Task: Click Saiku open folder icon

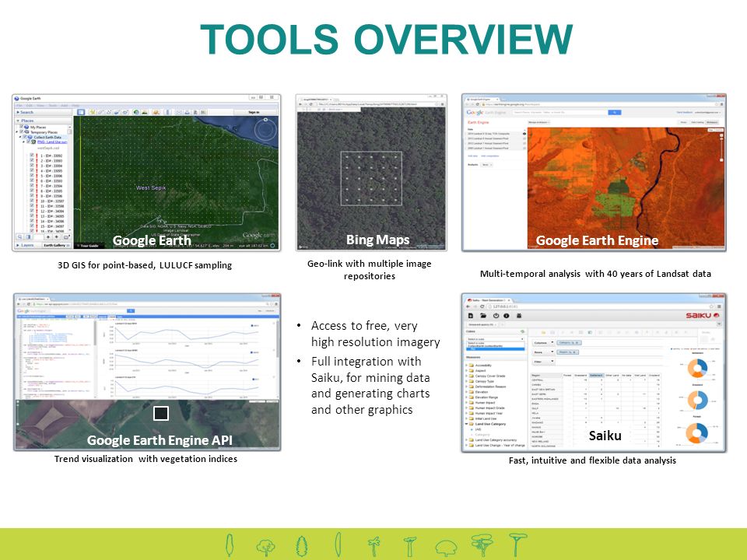Action: [x=483, y=315]
